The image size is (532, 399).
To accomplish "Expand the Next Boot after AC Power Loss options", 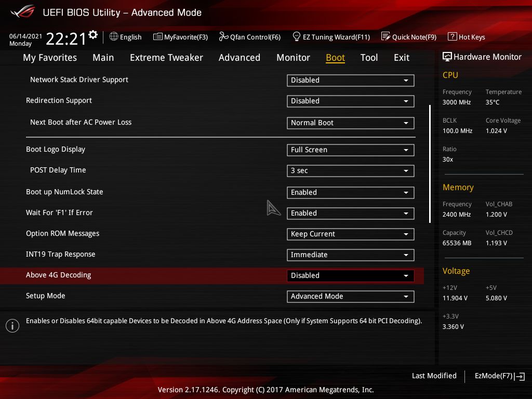I will [x=350, y=123].
